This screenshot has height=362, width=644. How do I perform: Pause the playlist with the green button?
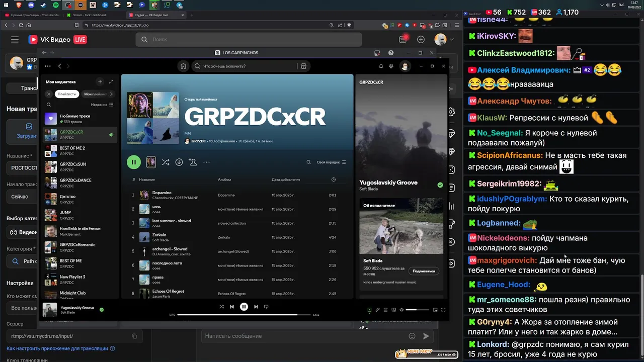pos(133,162)
